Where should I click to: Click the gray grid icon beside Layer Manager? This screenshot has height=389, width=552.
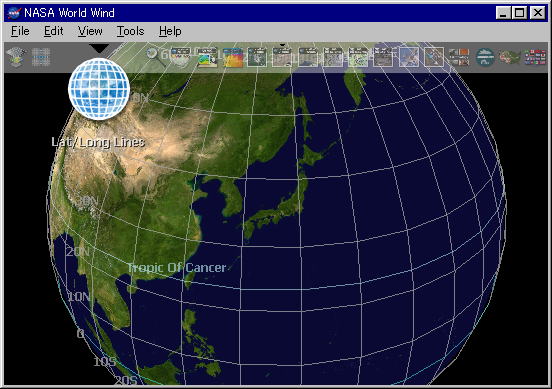pyautogui.click(x=41, y=57)
